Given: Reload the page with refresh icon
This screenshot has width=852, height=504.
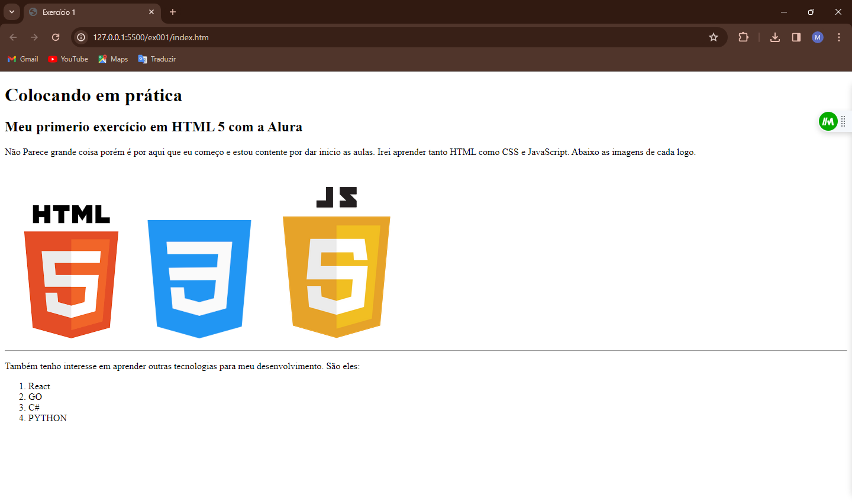Looking at the screenshot, I should 56,37.
